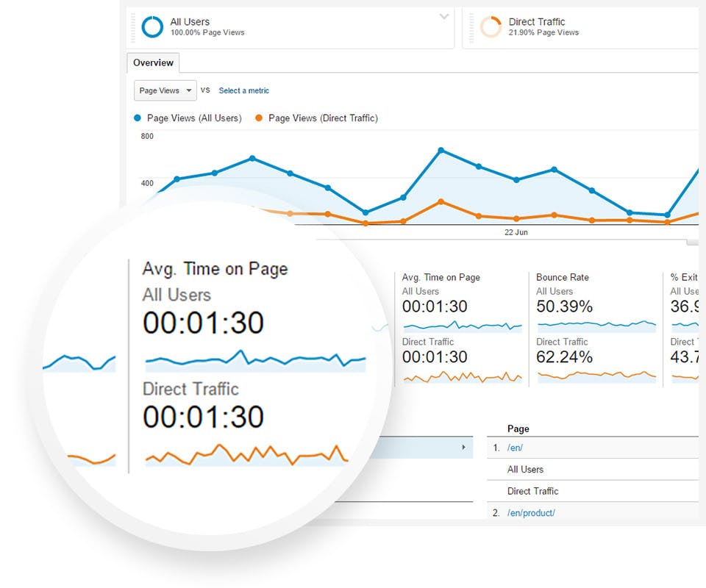Click the Direct Traffic orange donut icon
Screen dimensions: 706x588
[491, 26]
